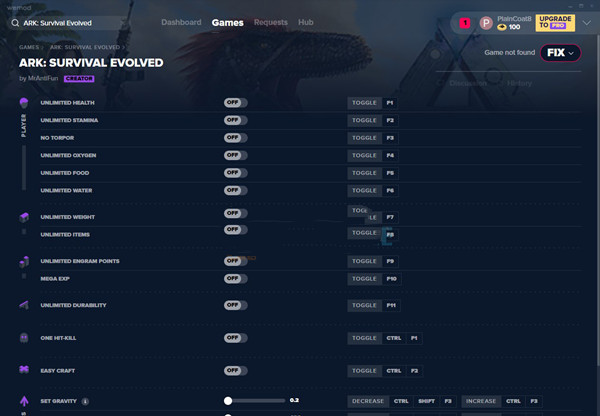Click the search magnifier icon
The image size is (600, 416).
click(12, 22)
